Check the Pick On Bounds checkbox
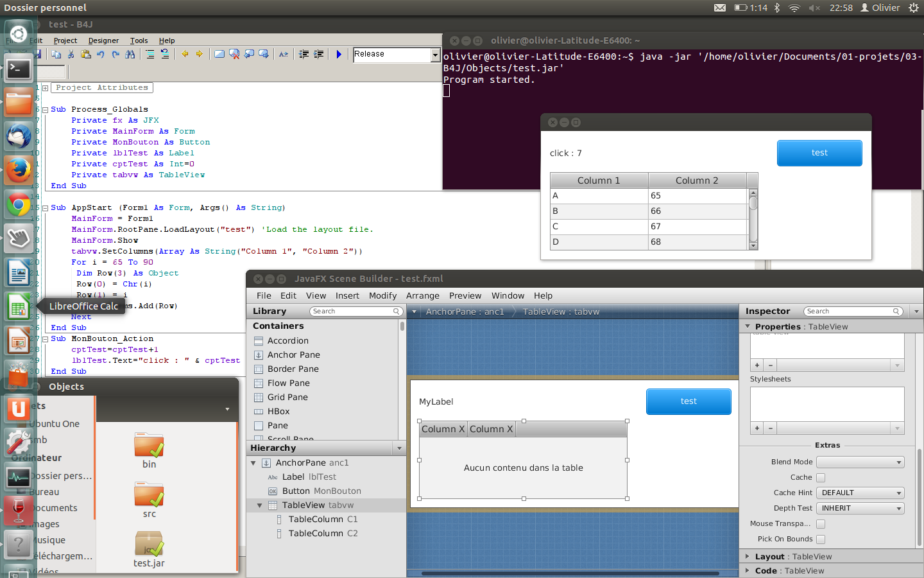Screen dimensions: 924x578 tap(821, 539)
